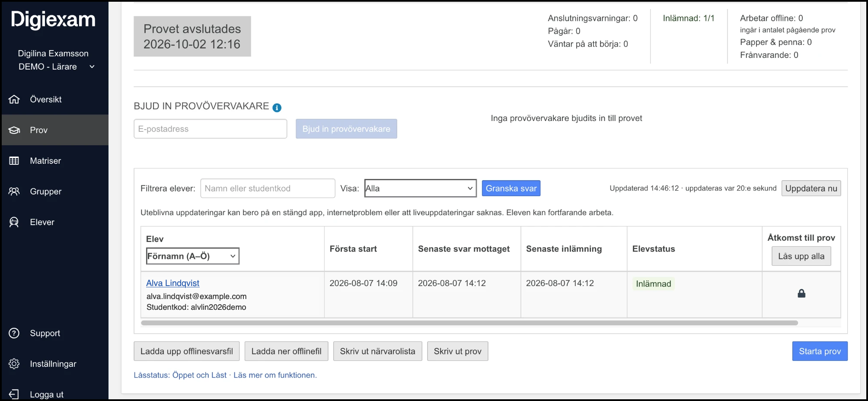Click the Elever student icon

[14, 222]
